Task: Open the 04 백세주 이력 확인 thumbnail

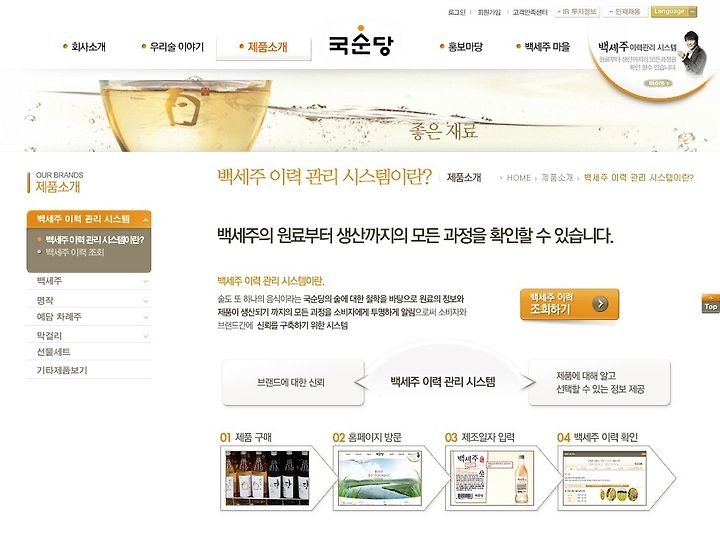Action: (x=604, y=478)
